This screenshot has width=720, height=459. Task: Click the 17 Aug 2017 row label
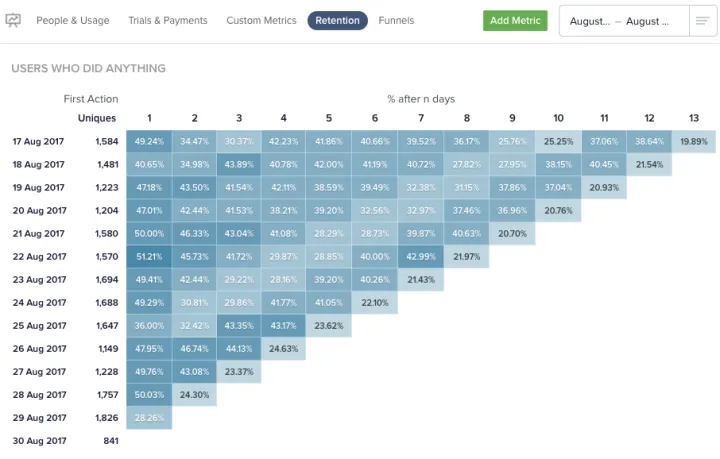coord(40,141)
